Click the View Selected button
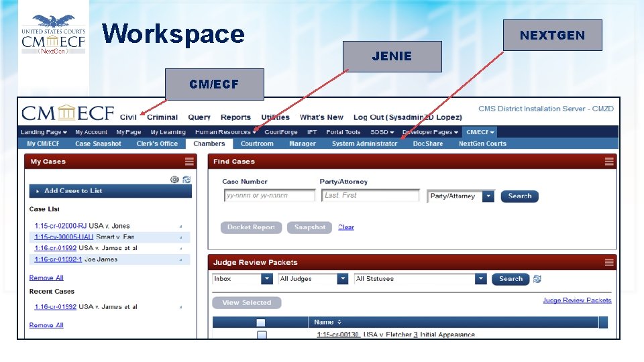 tap(246, 303)
